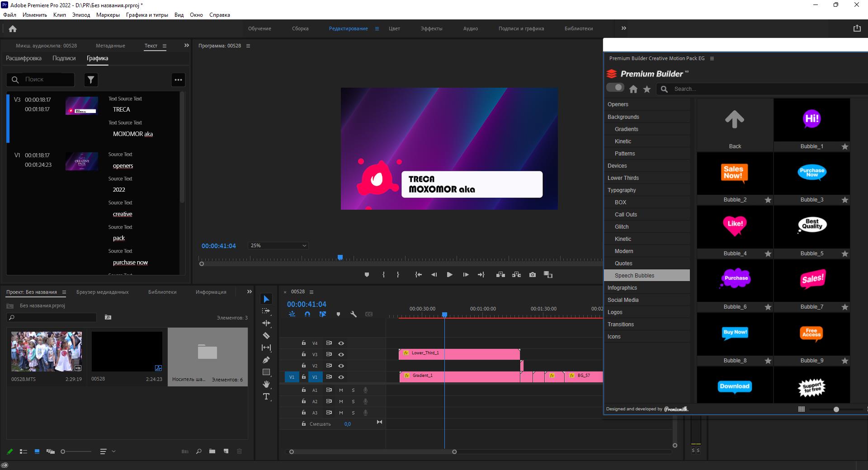Screen dimensions: 868x470
Task: Select the Ripple Edit tool
Action: [x=266, y=323]
